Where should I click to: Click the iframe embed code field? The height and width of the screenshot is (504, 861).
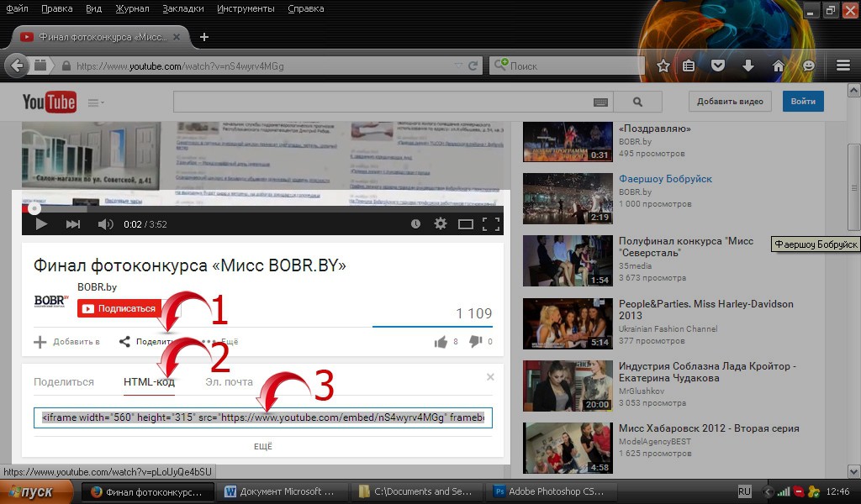tap(263, 417)
